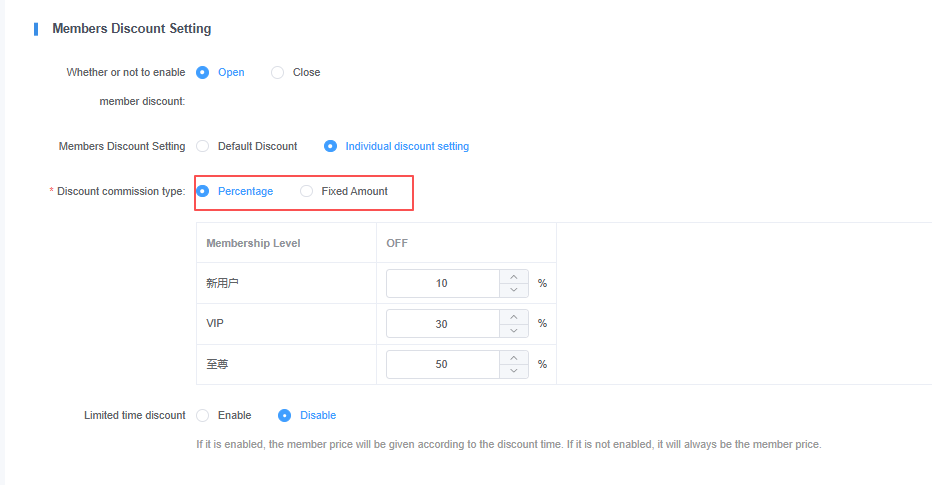The image size is (932, 485).
Task: Set discount commission type to Percentage
Action: pos(203,191)
